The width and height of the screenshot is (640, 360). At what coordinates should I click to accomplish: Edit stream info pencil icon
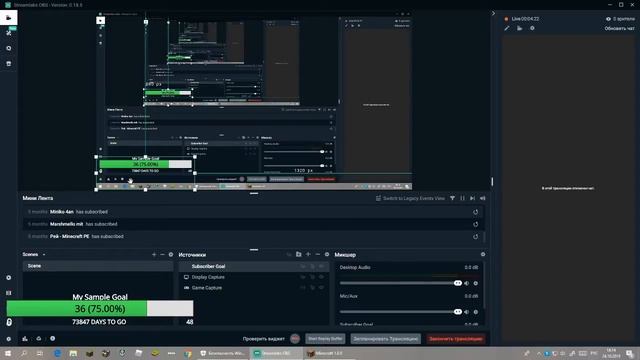pyautogui.click(x=507, y=29)
